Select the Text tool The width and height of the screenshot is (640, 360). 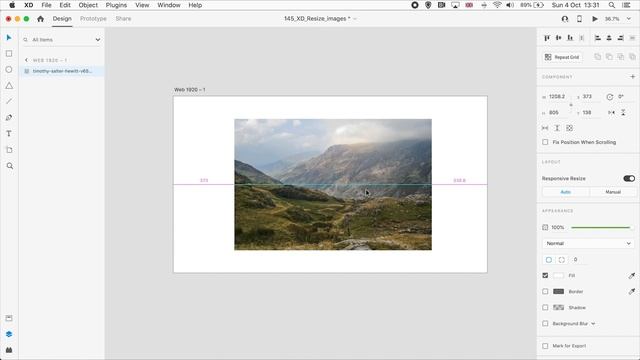coord(9,133)
